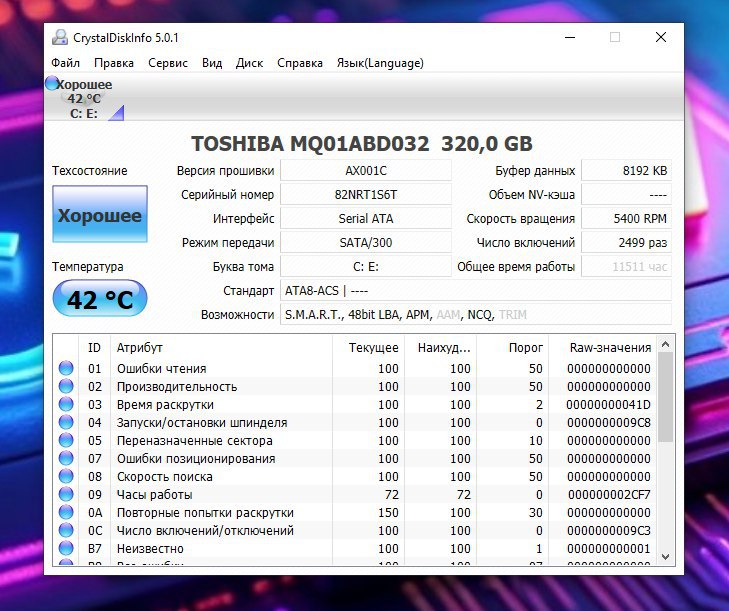Viewport: 729px width, 611px height.
Task: Open the Вид menu
Action: coord(212,63)
